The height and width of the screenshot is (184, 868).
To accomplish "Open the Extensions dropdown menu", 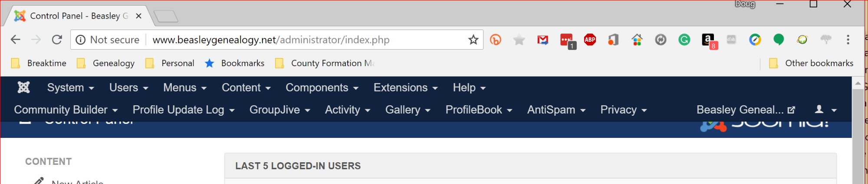I will pos(406,87).
